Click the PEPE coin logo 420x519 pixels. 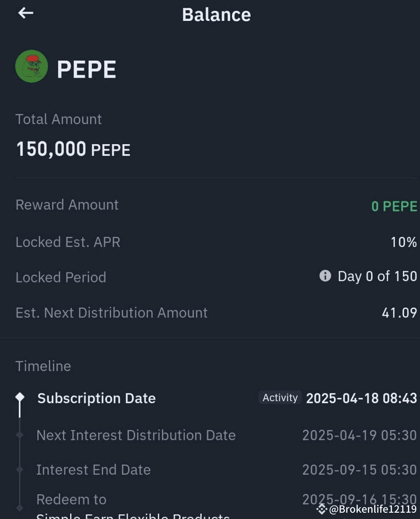(32, 66)
